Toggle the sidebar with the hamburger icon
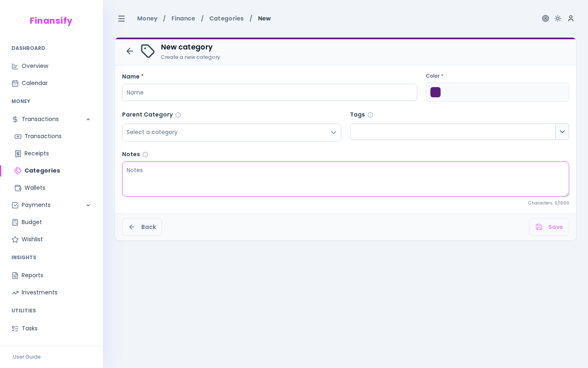Viewport: 588px width, 368px height. coord(121,18)
